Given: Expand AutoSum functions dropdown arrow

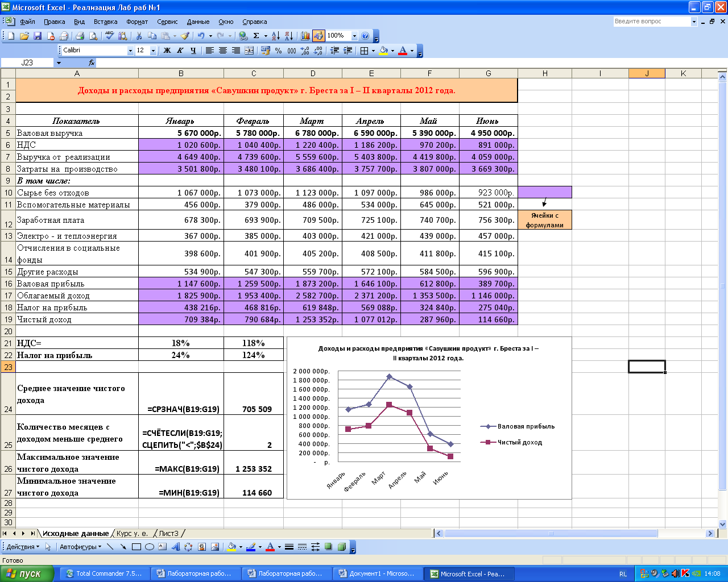Looking at the screenshot, I should point(266,36).
